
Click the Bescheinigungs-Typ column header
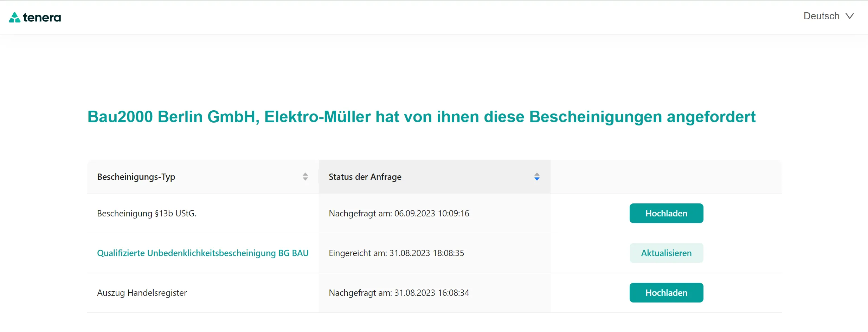pyautogui.click(x=203, y=177)
